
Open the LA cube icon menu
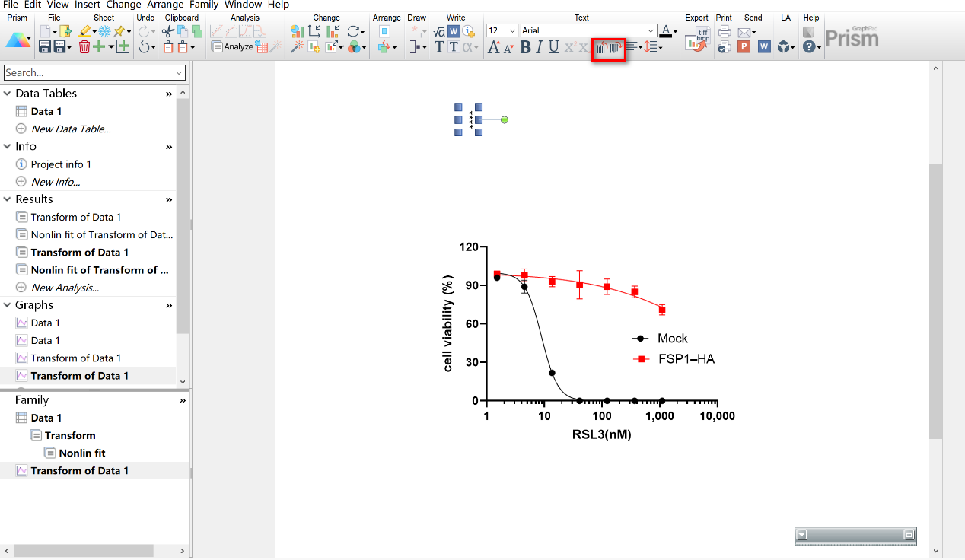(x=785, y=47)
